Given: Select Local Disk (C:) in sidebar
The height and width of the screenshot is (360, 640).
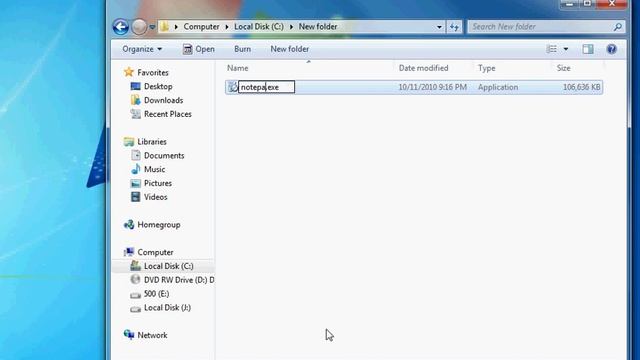Looking at the screenshot, I should (x=169, y=266).
